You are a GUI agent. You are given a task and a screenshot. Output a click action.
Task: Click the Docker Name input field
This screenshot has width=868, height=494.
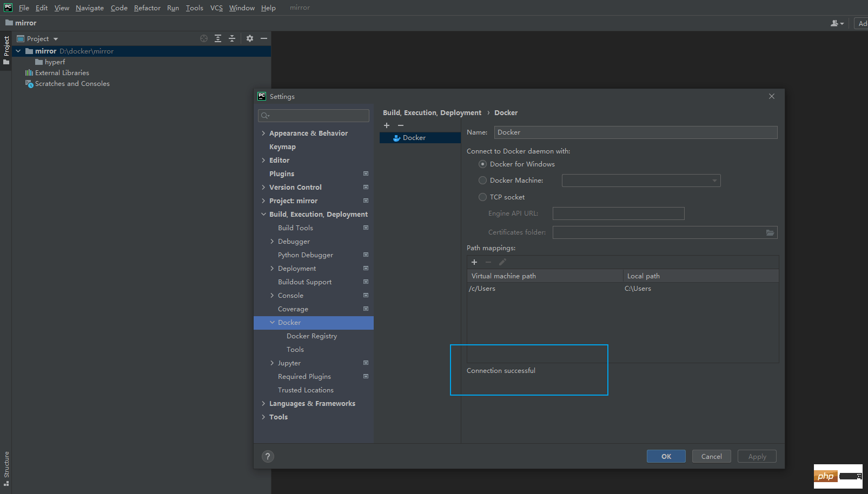click(x=635, y=132)
